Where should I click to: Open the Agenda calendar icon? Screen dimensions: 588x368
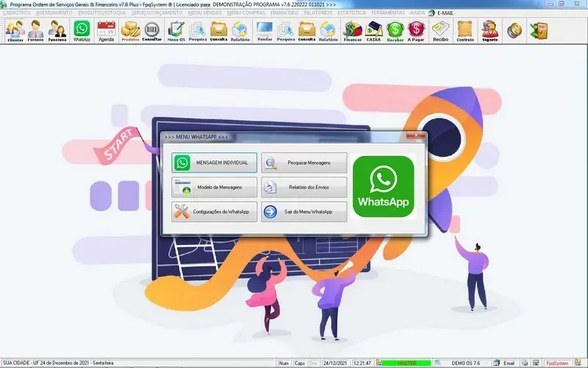pos(107,31)
